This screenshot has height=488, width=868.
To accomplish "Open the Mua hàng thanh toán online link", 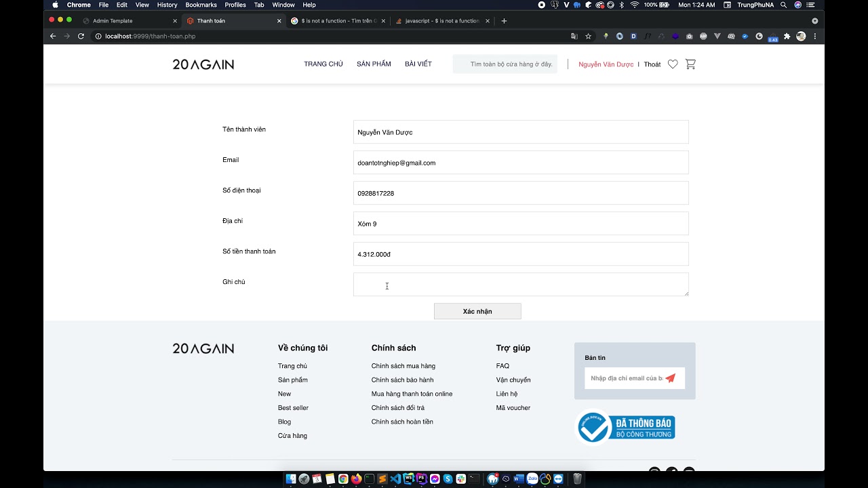I will (412, 394).
